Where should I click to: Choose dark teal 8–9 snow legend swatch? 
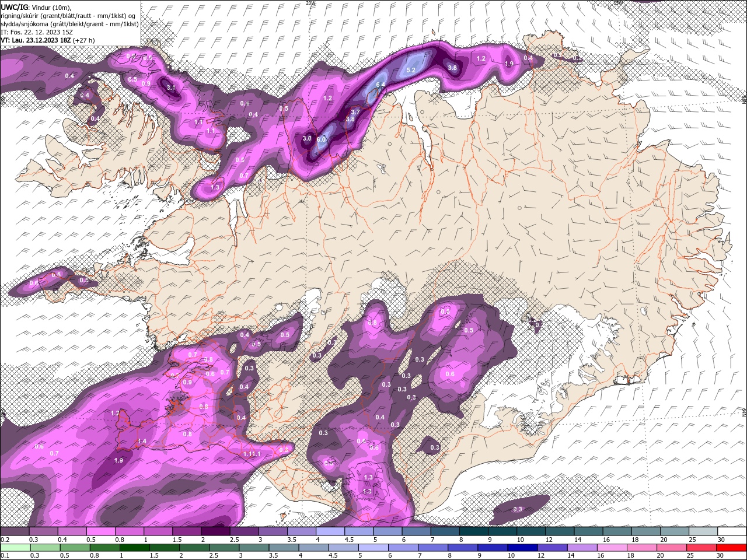pyautogui.click(x=474, y=531)
